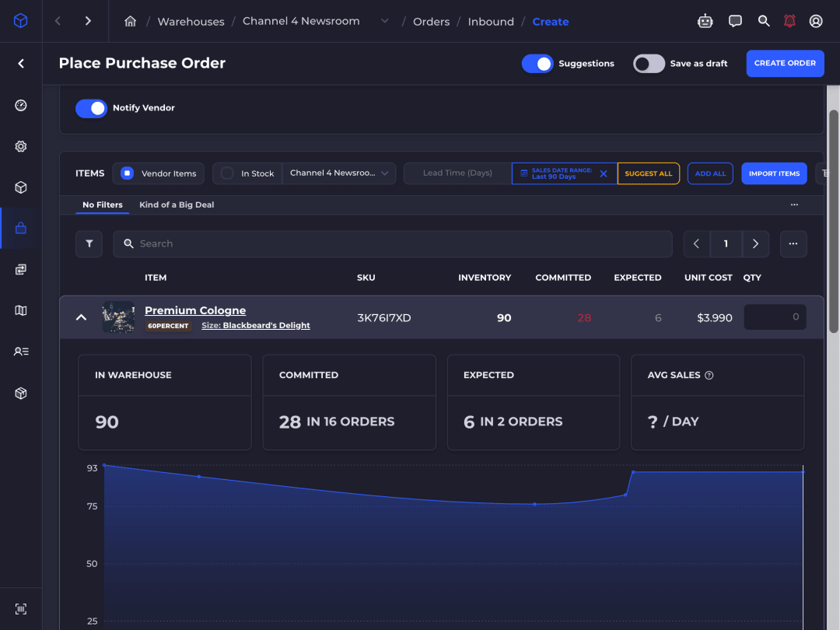The image size is (840, 630).
Task: Open the map sidebar icon
Action: pos(21,310)
